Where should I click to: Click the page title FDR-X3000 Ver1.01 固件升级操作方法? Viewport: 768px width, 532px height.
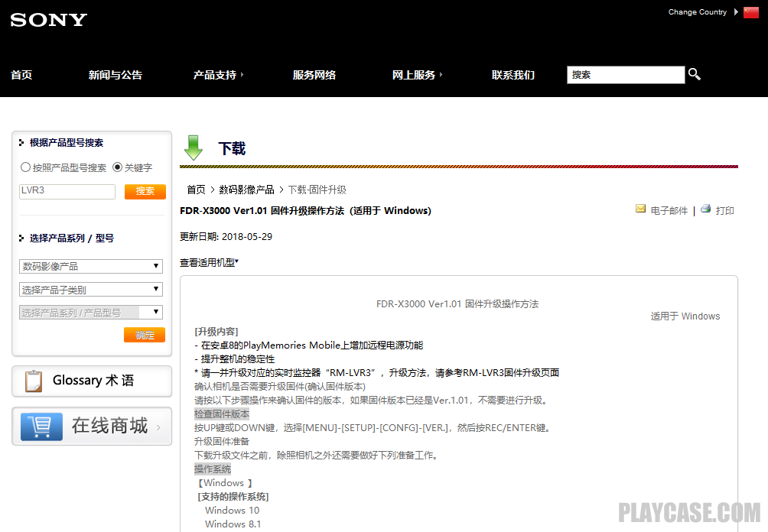coord(306,211)
